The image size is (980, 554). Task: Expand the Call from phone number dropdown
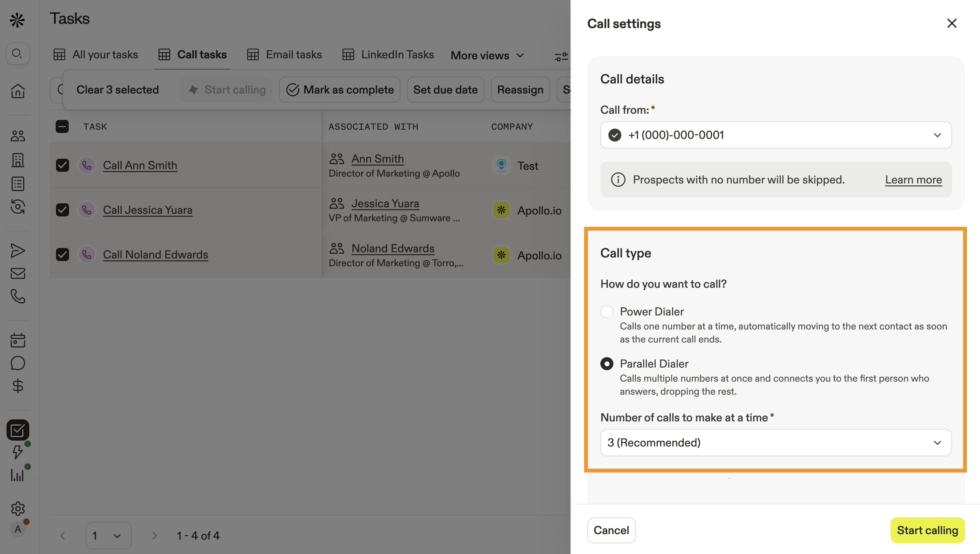tap(776, 135)
